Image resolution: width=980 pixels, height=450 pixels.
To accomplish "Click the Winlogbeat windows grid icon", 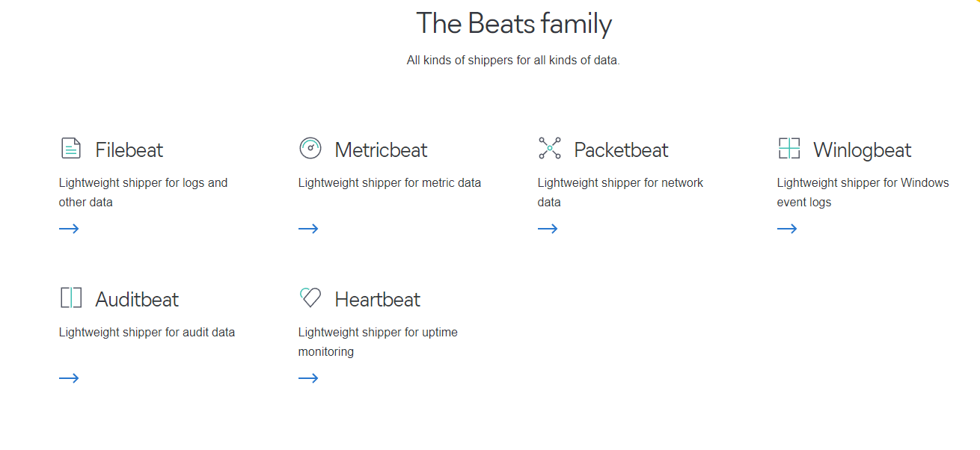I will tap(788, 148).
